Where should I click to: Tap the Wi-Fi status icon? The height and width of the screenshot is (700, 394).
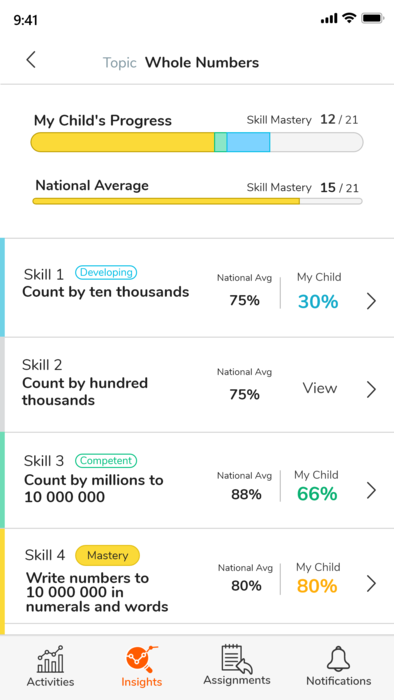(349, 18)
